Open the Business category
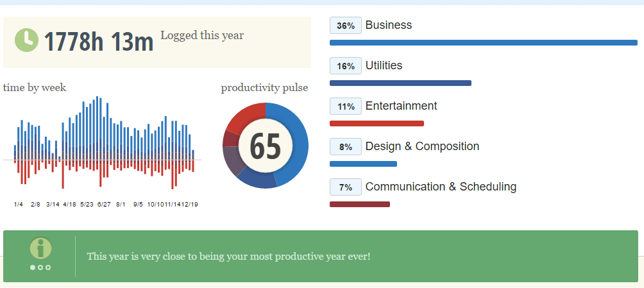644x288 pixels. [388, 26]
